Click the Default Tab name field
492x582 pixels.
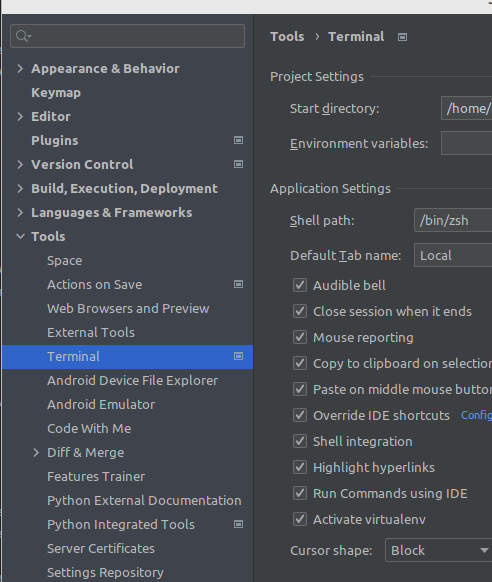(x=453, y=255)
